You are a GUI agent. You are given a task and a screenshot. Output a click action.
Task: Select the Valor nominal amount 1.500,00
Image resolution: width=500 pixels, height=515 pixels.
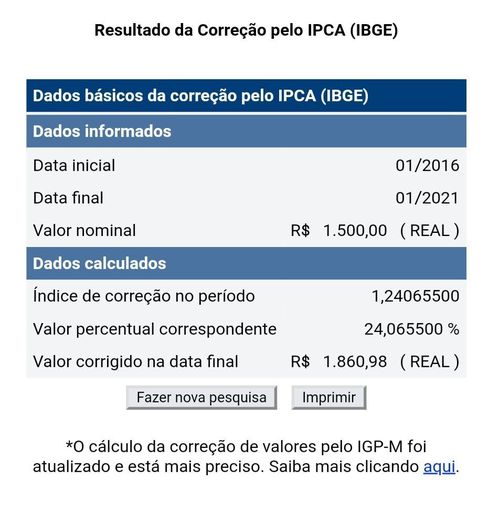click(355, 231)
